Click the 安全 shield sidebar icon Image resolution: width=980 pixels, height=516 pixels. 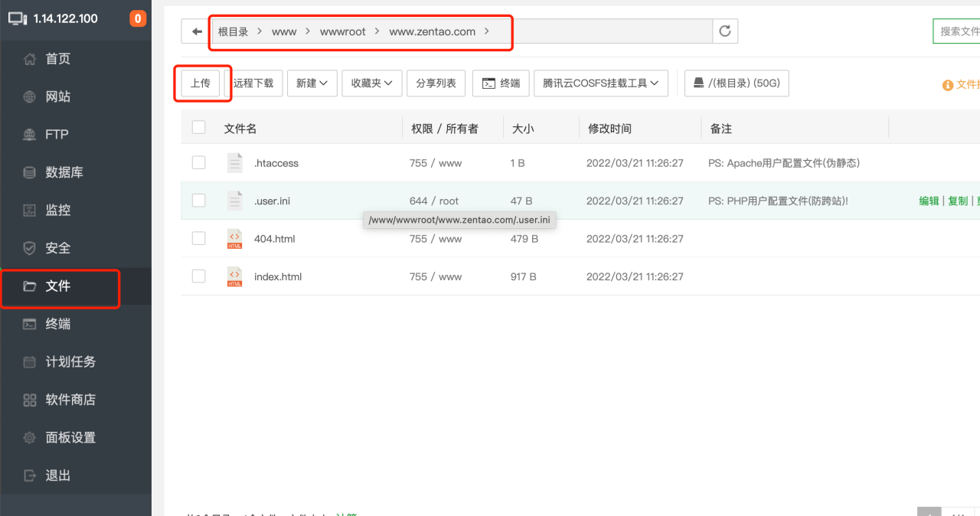30,248
